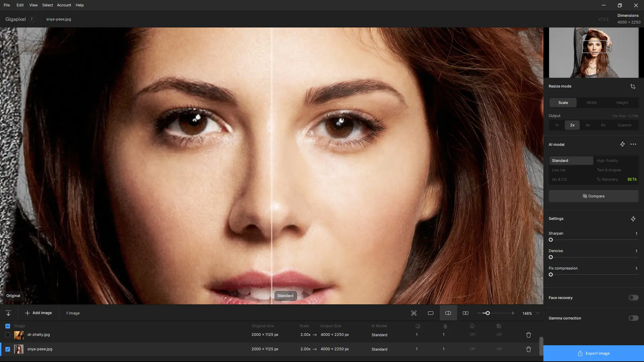Click the Settings auto lightning icon

click(633, 219)
